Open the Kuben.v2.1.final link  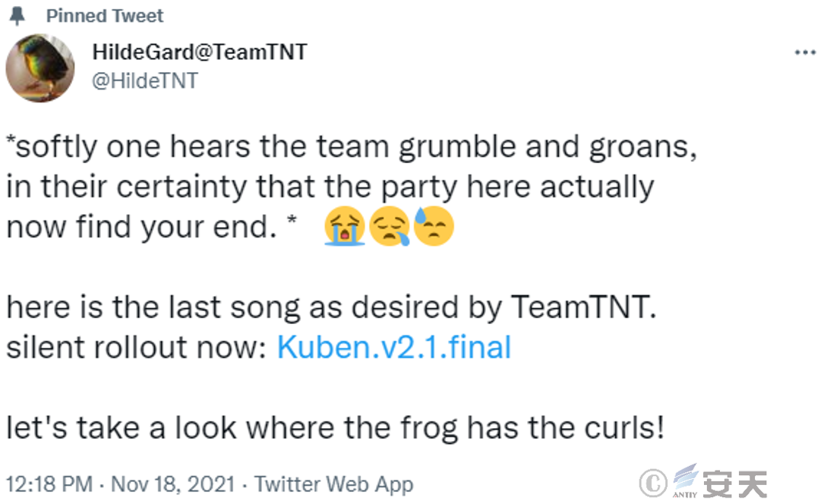[393, 347]
